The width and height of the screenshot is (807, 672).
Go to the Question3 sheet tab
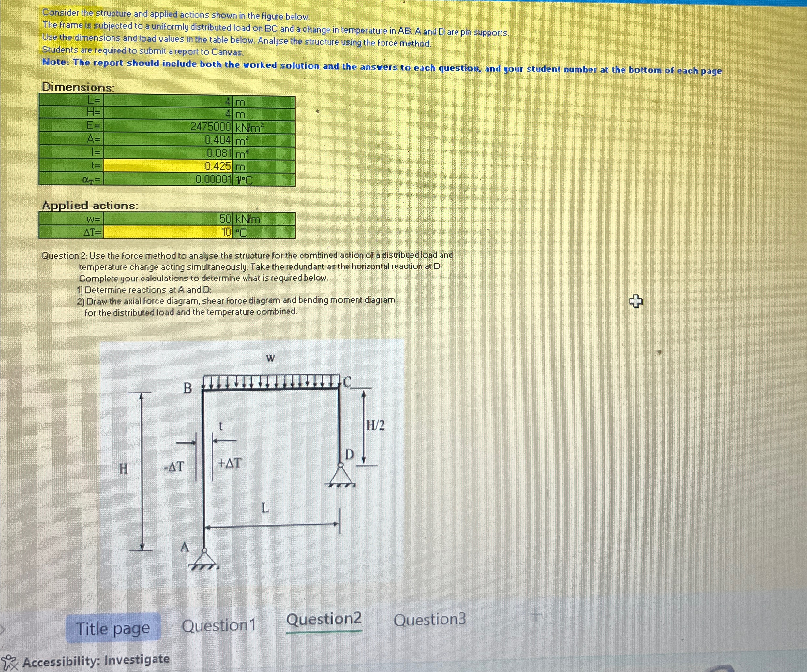pos(430,619)
